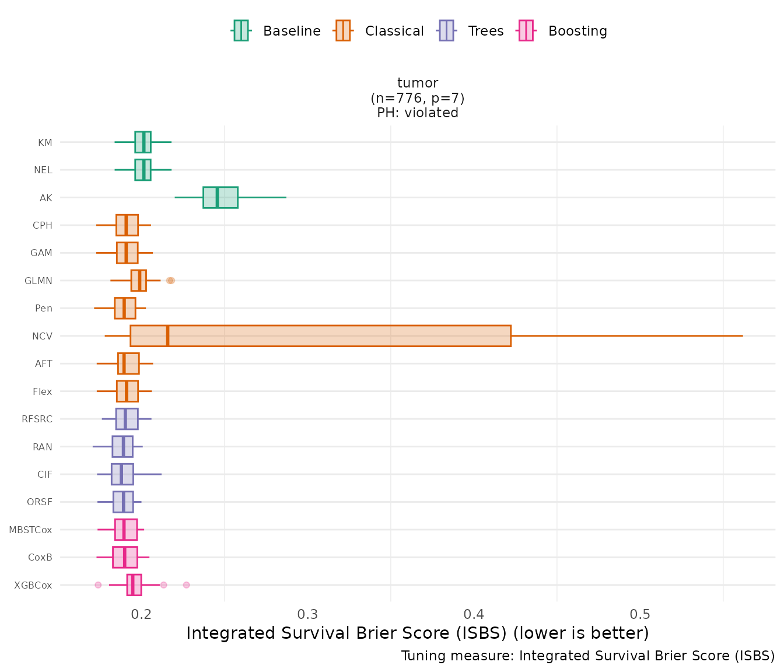Click the orange Classical legend key
Screen dimensions: 784x672
343,31
